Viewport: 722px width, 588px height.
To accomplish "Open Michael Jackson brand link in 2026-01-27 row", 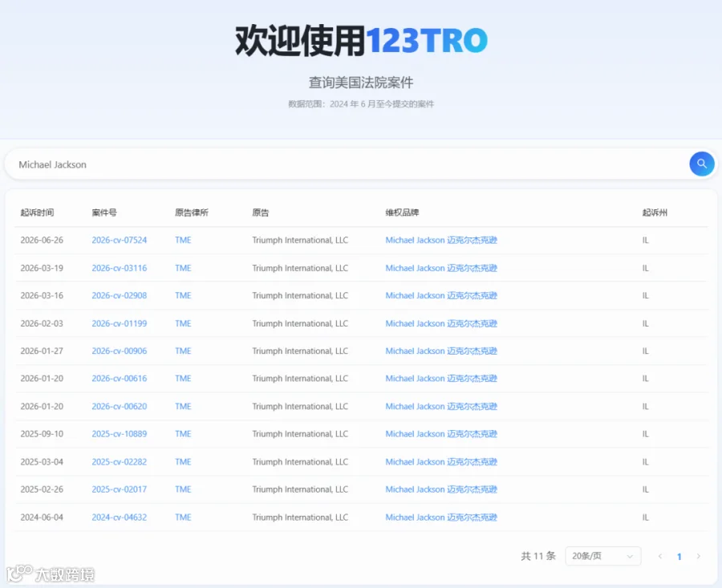I will click(441, 351).
